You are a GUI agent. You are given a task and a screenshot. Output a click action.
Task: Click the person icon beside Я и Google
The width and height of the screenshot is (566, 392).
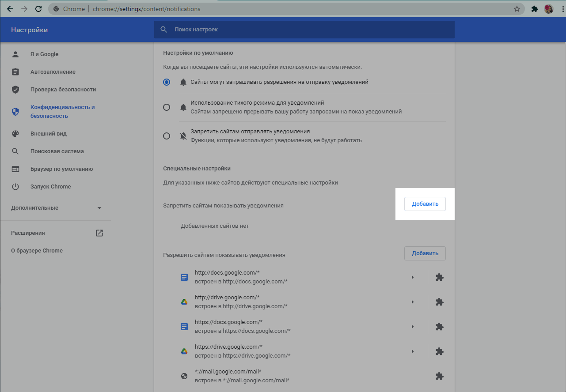(x=15, y=54)
